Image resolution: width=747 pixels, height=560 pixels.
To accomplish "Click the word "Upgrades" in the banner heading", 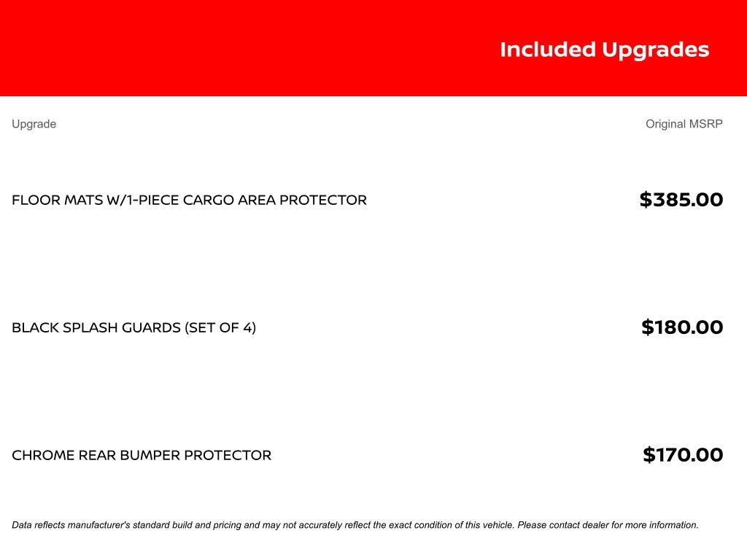I will 655,50.
